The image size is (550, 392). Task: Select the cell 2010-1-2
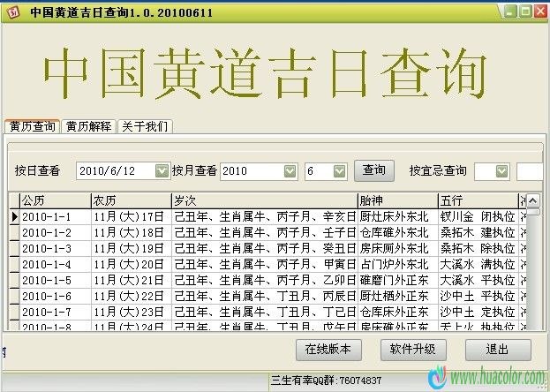[56, 233]
